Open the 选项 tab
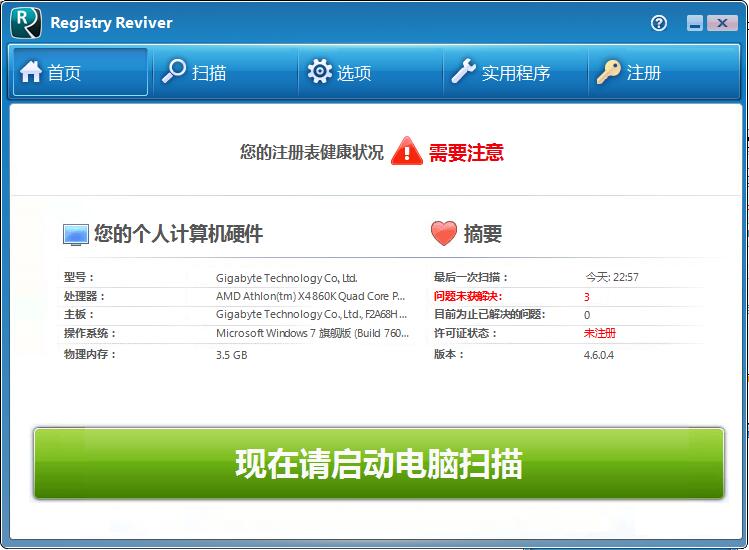The height and width of the screenshot is (550, 749). [340, 72]
